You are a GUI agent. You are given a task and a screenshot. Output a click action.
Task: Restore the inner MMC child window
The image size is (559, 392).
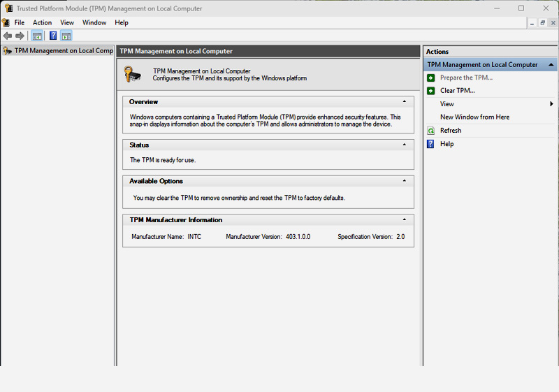[x=543, y=23]
